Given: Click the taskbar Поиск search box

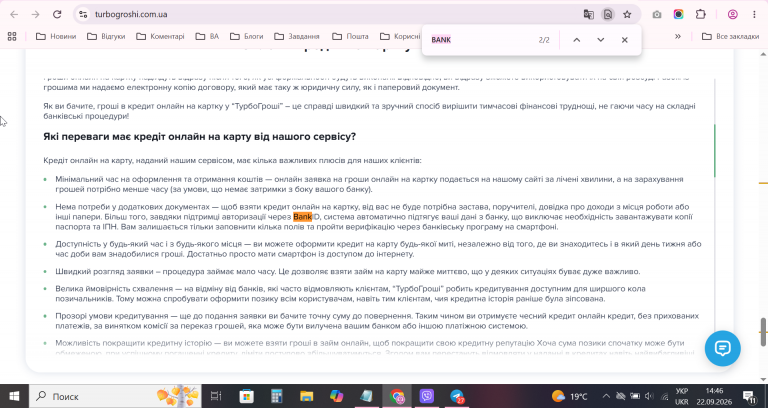Looking at the screenshot, I should click(x=115, y=396).
